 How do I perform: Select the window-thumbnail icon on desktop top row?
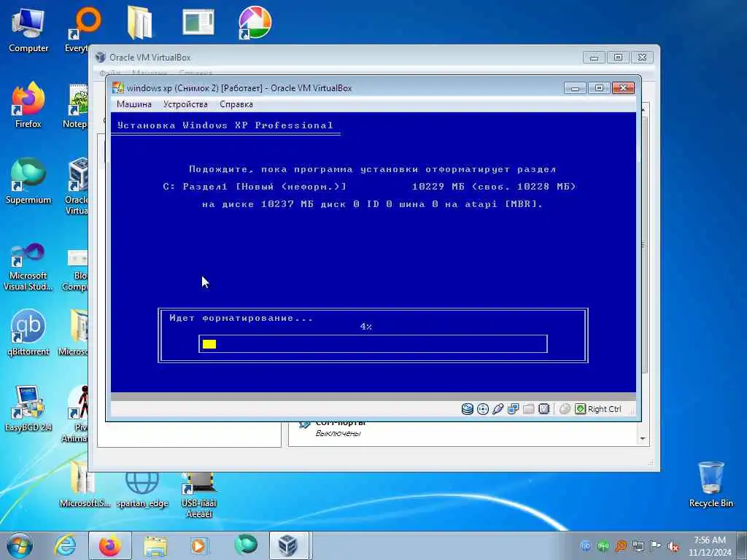click(x=198, y=23)
